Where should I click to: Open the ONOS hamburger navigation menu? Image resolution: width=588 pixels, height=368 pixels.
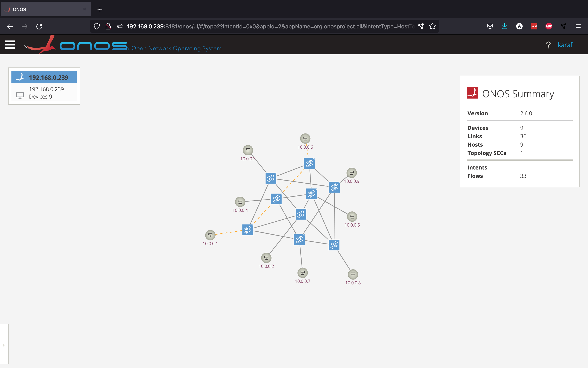[10, 45]
